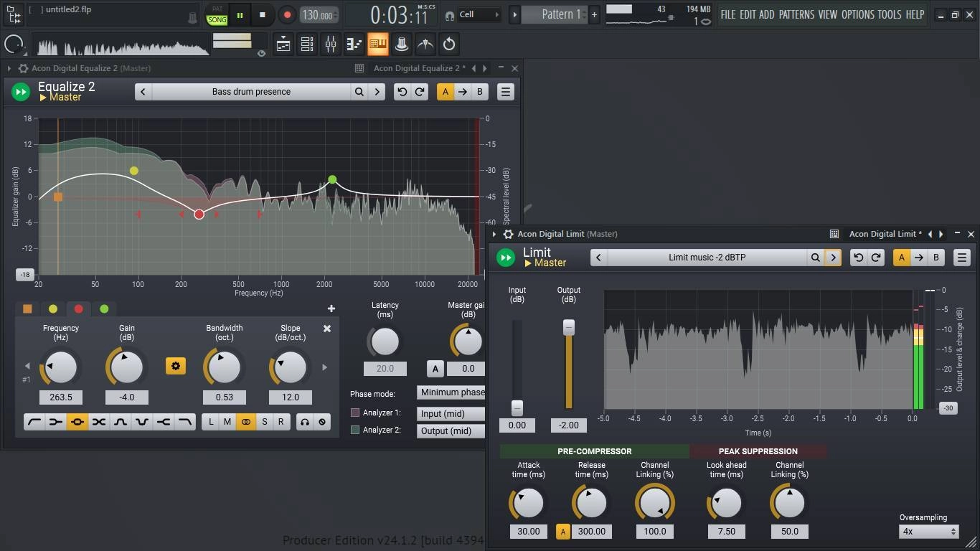The image size is (980, 551).
Task: Expand Limit window menu arrow
Action: click(494, 234)
